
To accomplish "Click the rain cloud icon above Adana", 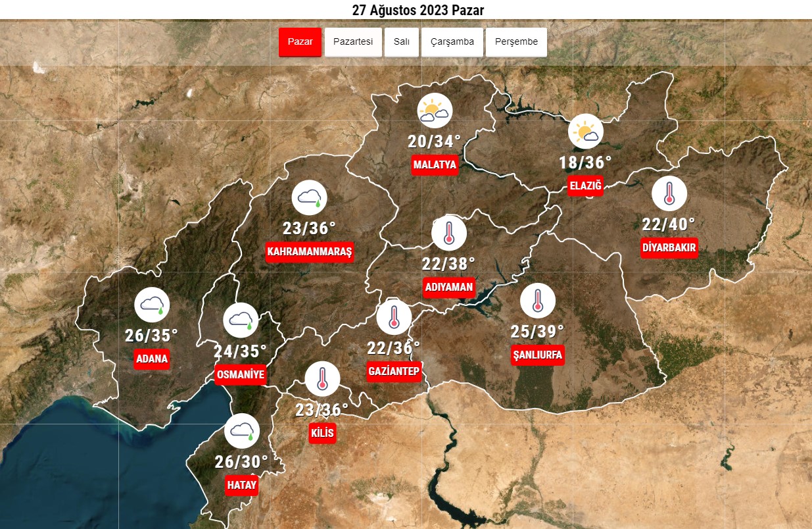I will [153, 305].
